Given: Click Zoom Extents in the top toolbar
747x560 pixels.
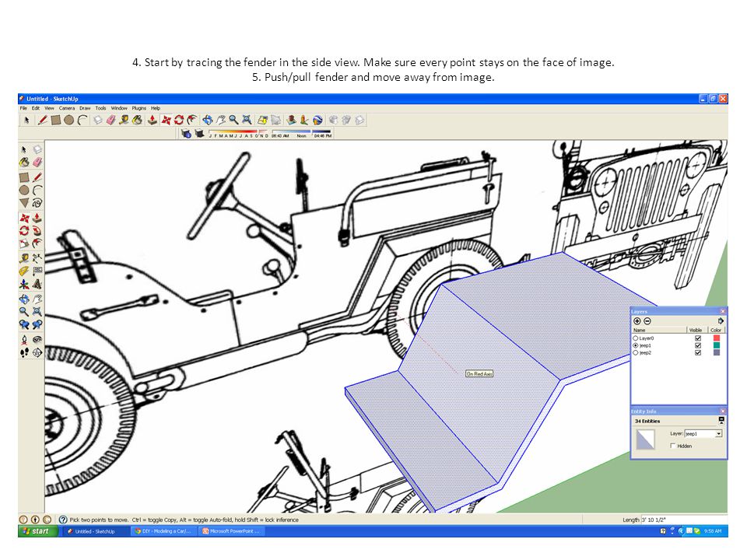Looking at the screenshot, I should (x=247, y=120).
